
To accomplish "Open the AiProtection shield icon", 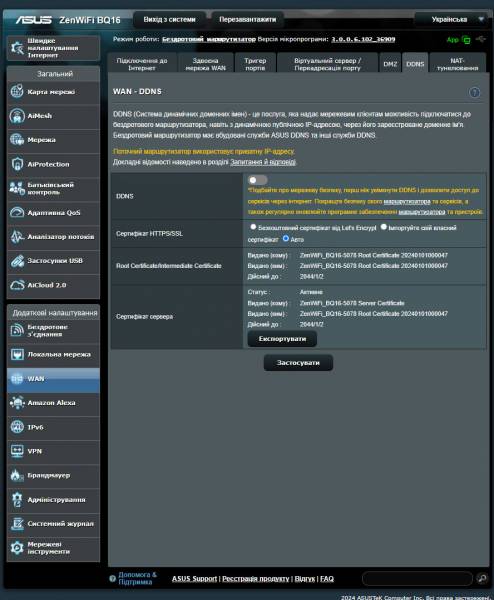I will tap(17, 164).
